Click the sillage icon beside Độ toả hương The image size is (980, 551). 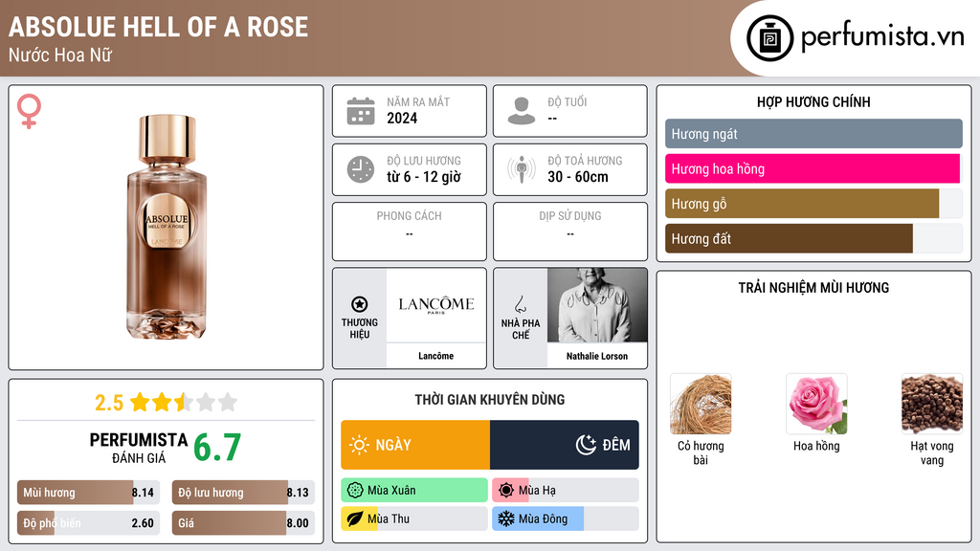pyautogui.click(x=522, y=169)
